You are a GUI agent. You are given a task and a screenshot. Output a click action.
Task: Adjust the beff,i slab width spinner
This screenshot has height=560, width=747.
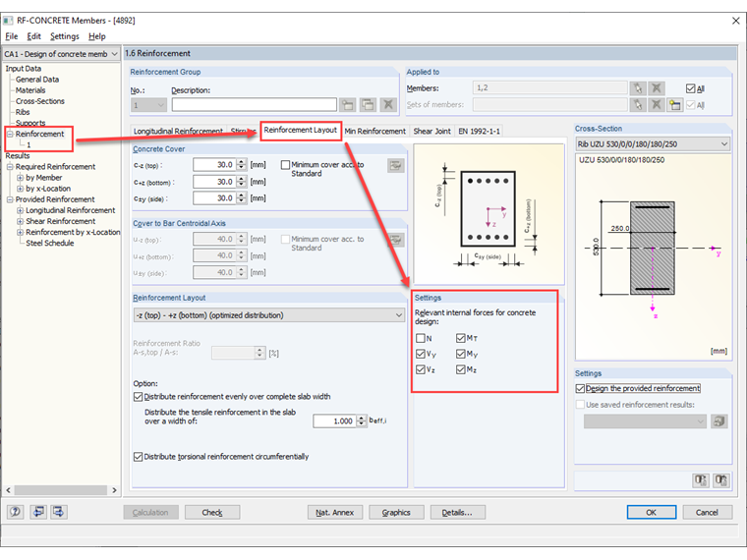point(362,420)
